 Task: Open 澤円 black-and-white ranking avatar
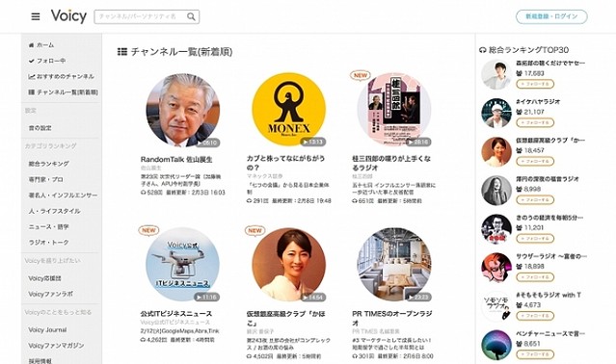tap(496, 191)
